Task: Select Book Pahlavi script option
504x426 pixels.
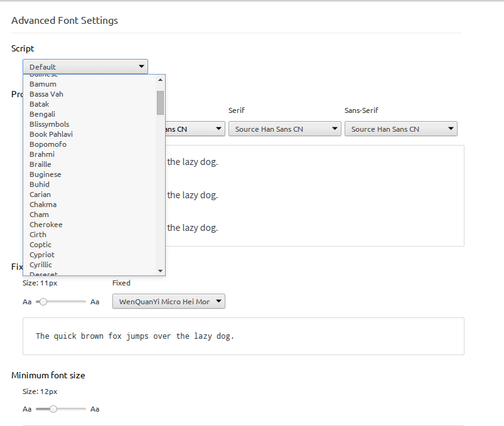Action: tap(51, 134)
